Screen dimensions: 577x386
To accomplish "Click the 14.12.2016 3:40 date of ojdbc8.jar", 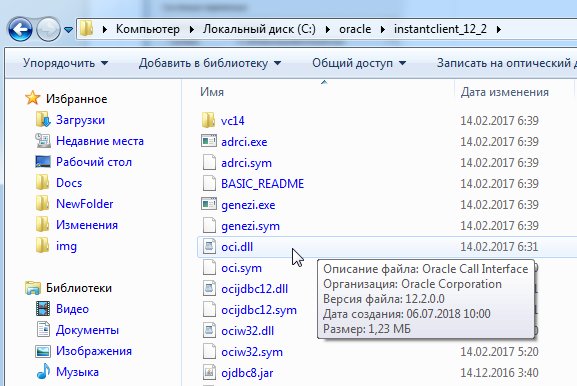I will [x=499, y=373].
